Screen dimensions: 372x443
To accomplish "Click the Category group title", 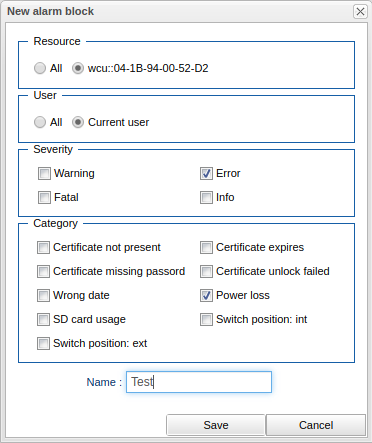I will click(56, 223).
